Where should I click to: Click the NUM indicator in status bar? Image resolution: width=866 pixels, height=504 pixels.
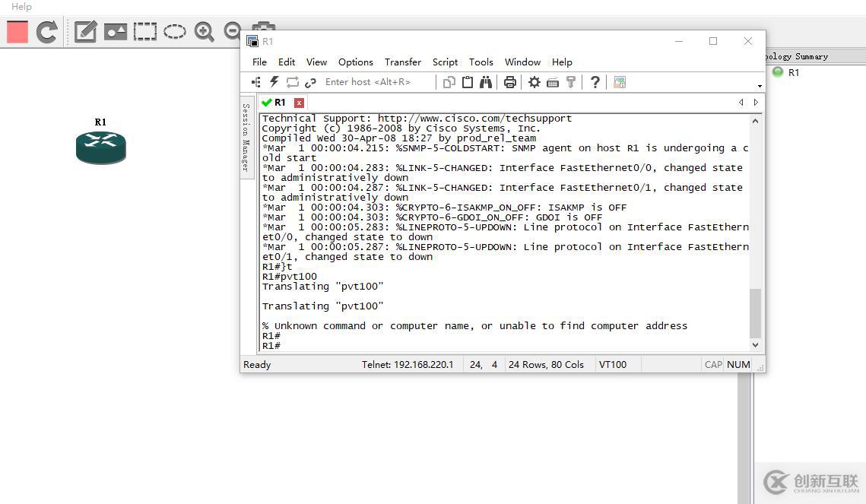tap(738, 364)
